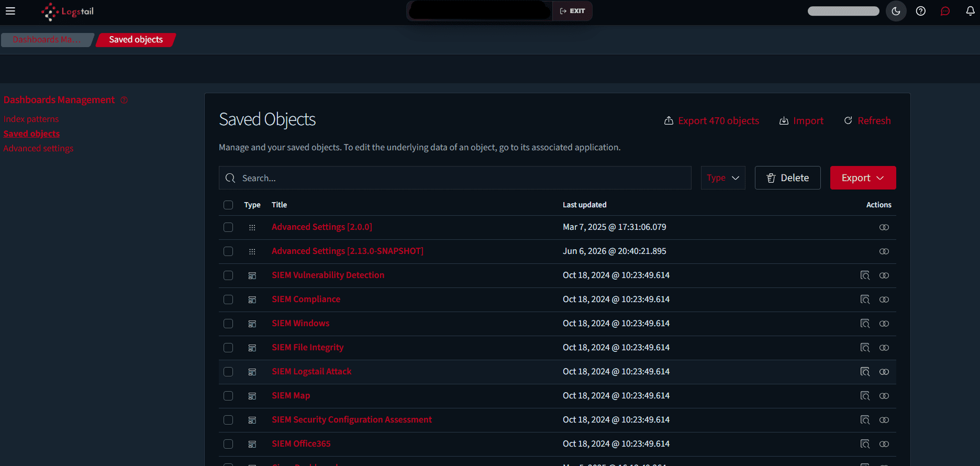Tick the SIEM Windows checkbox
This screenshot has height=466, width=980.
(x=228, y=324)
